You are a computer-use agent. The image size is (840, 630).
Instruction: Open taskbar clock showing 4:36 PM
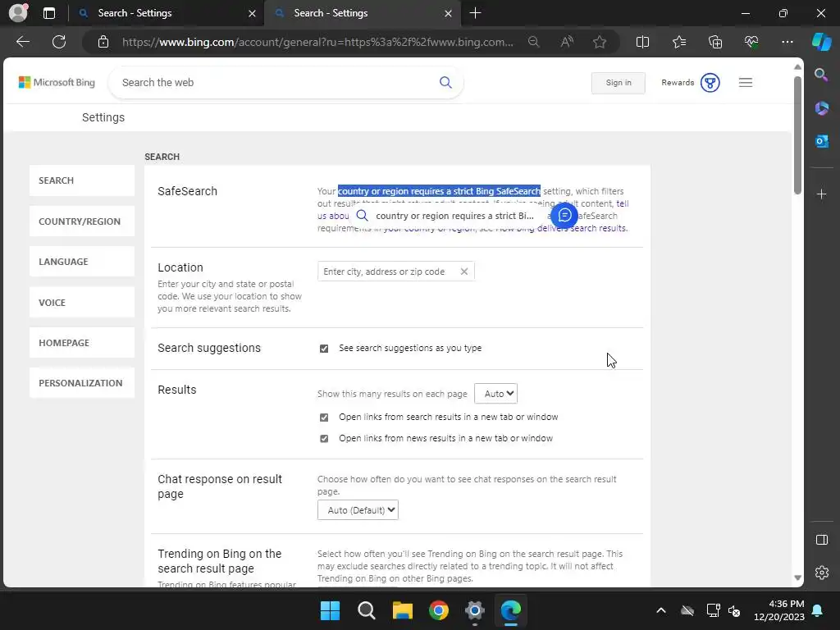pos(779,610)
